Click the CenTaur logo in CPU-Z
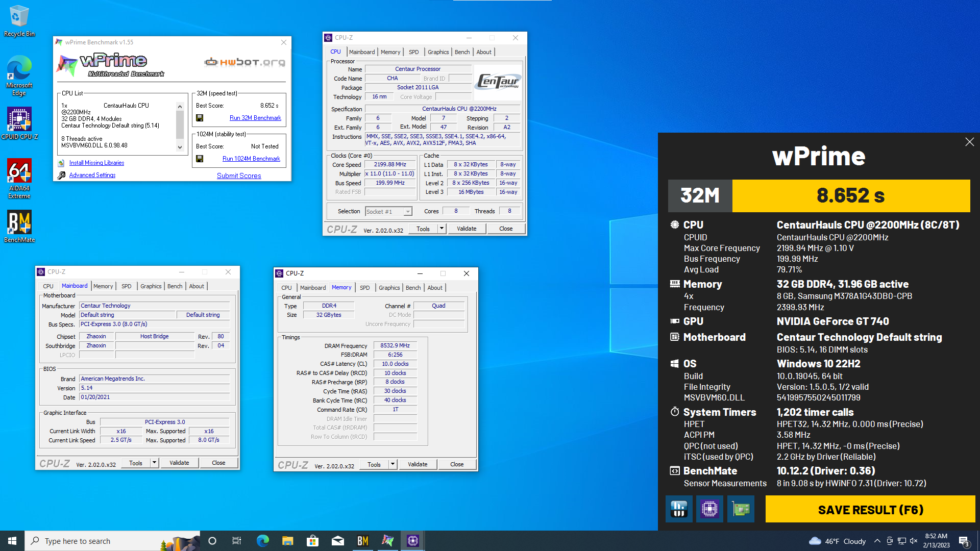 [498, 82]
